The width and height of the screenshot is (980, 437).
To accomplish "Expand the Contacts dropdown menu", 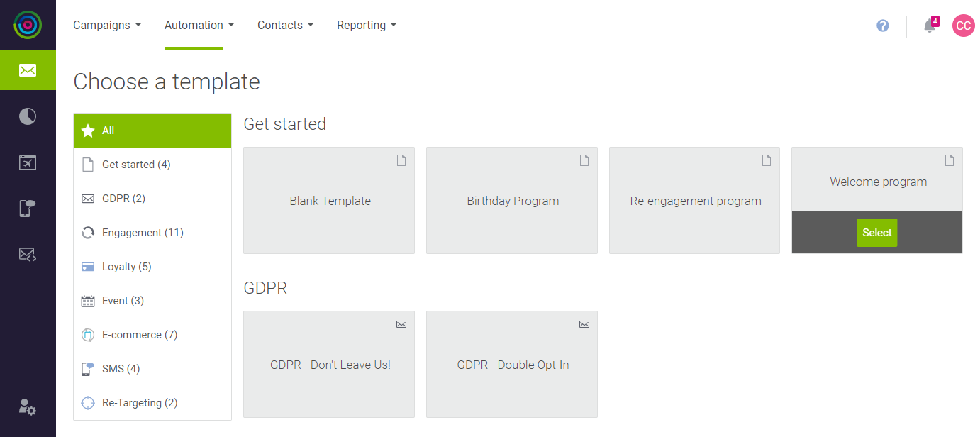I will point(285,25).
